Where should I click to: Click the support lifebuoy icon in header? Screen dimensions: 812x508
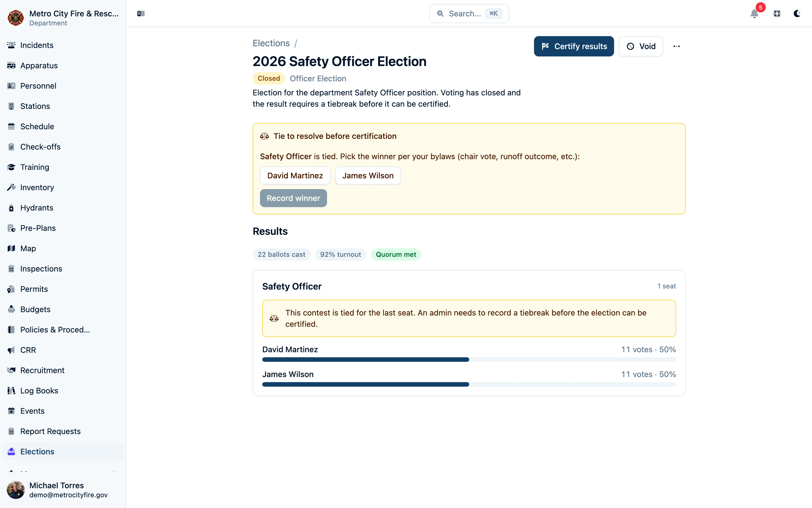click(777, 14)
